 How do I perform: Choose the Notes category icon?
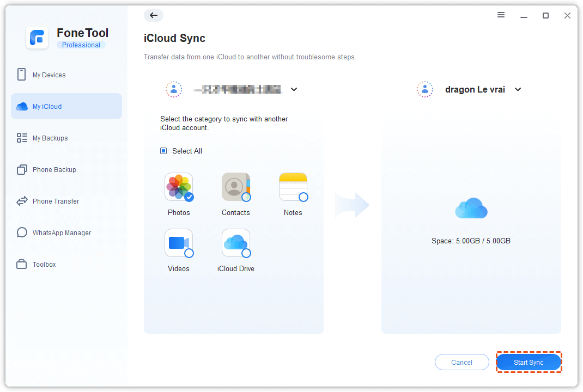[x=293, y=187]
